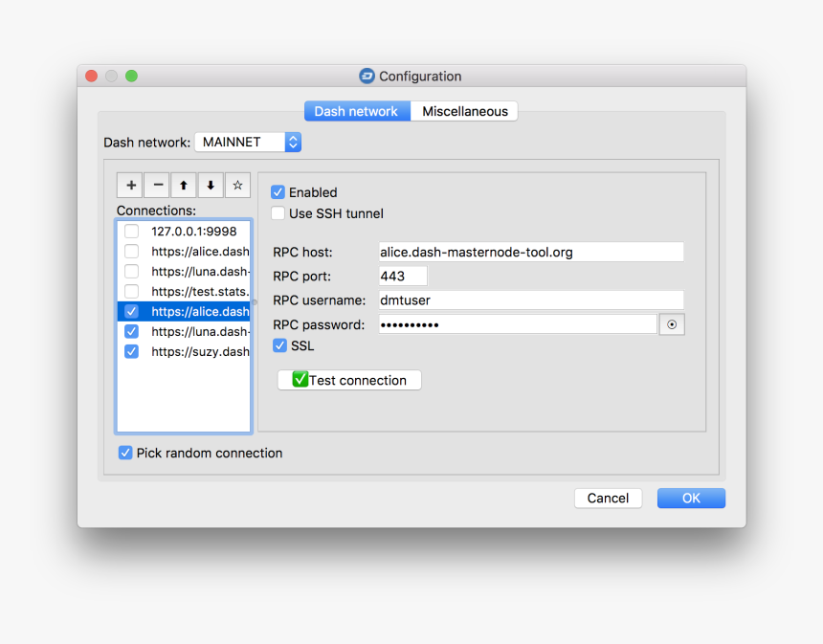Check the 127.0.0.1:9998 connection box

tap(132, 231)
